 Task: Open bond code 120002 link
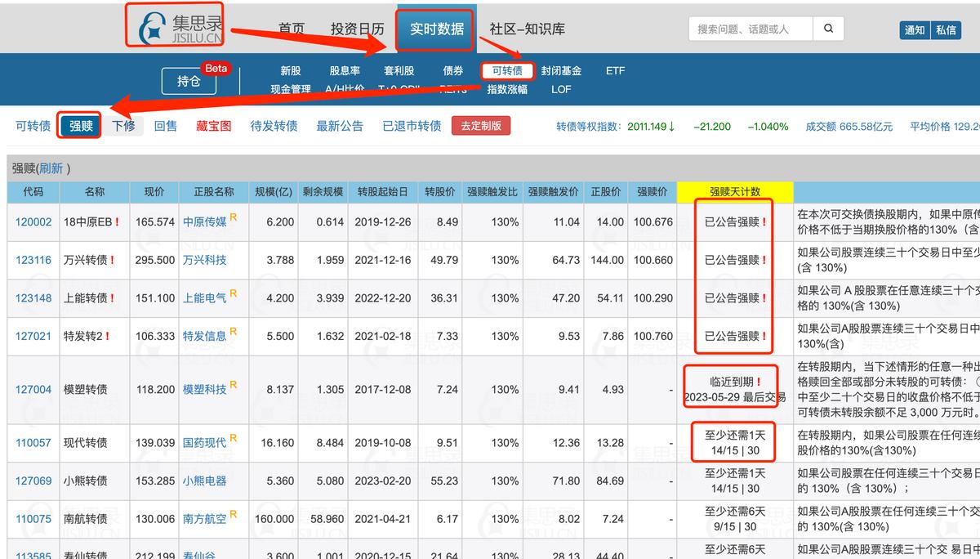[33, 221]
